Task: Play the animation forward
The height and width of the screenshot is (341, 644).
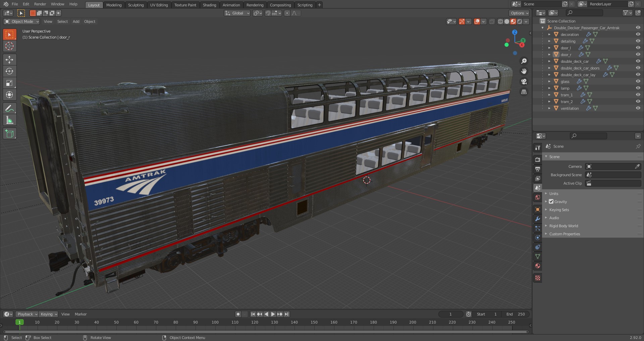Action: tap(273, 314)
